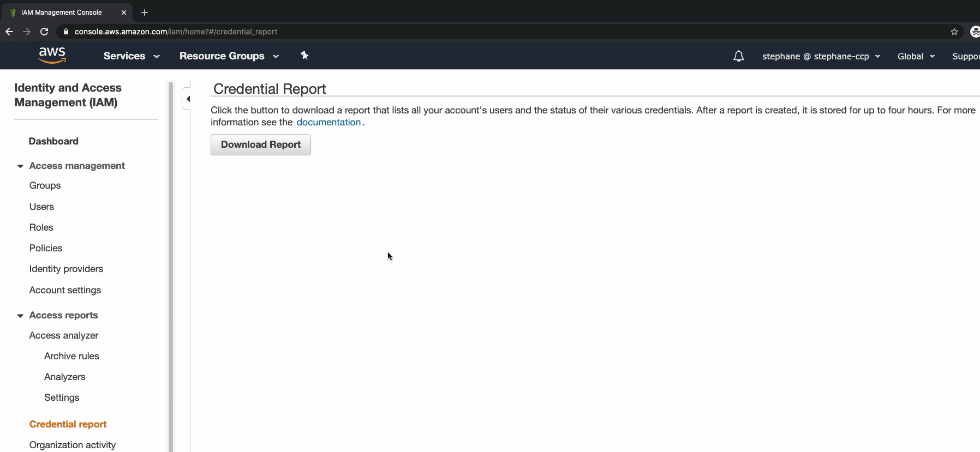980x452 pixels.
Task: Open Organization activity page
Action: [72, 445]
